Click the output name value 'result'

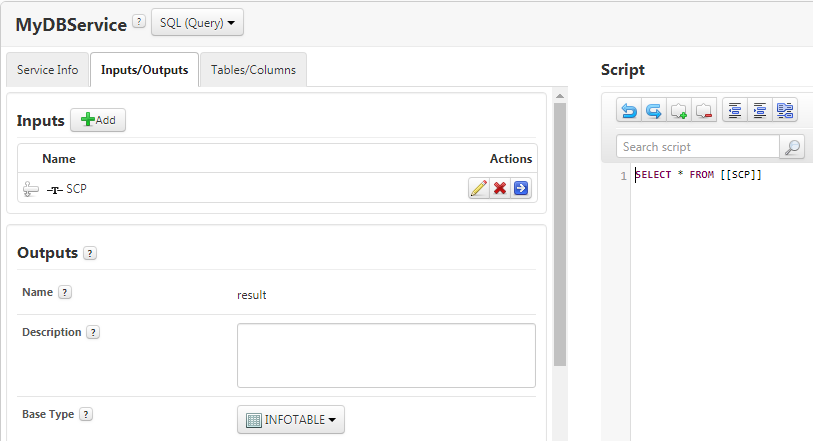(x=252, y=295)
